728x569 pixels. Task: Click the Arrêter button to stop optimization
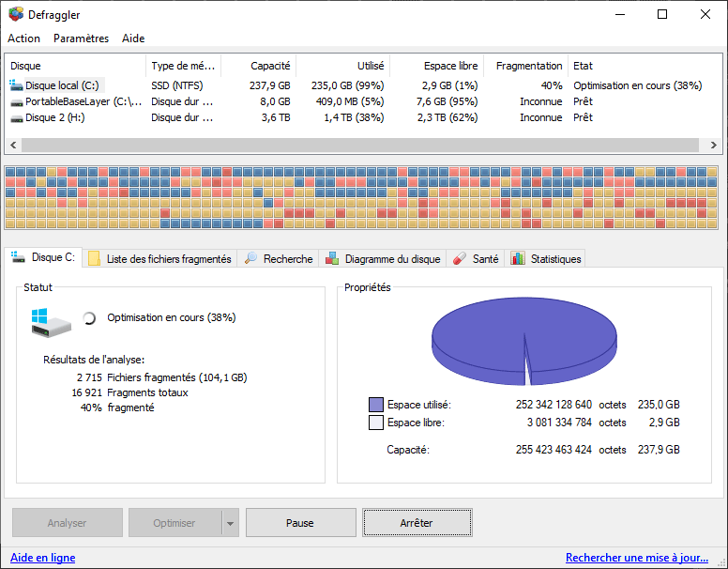(x=417, y=522)
